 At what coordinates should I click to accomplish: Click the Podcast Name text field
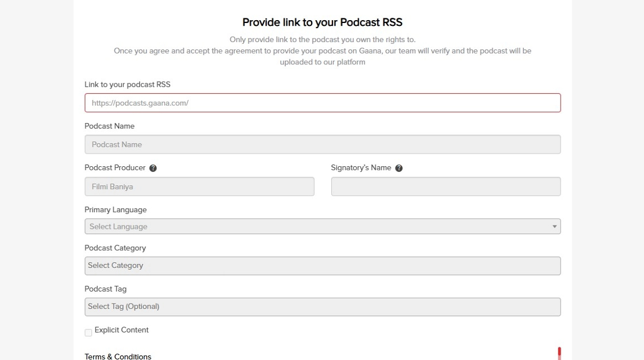tap(322, 144)
